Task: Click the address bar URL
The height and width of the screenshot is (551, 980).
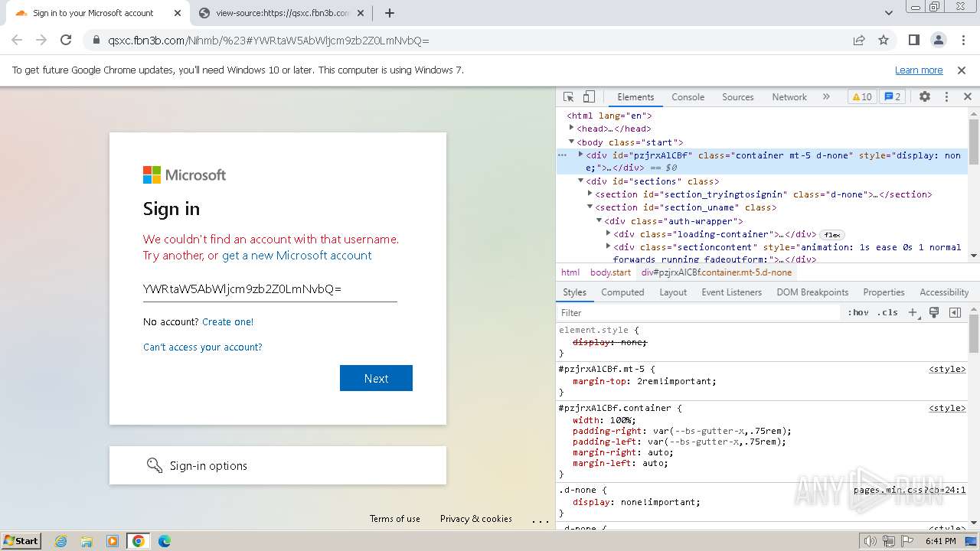Action: coord(269,41)
